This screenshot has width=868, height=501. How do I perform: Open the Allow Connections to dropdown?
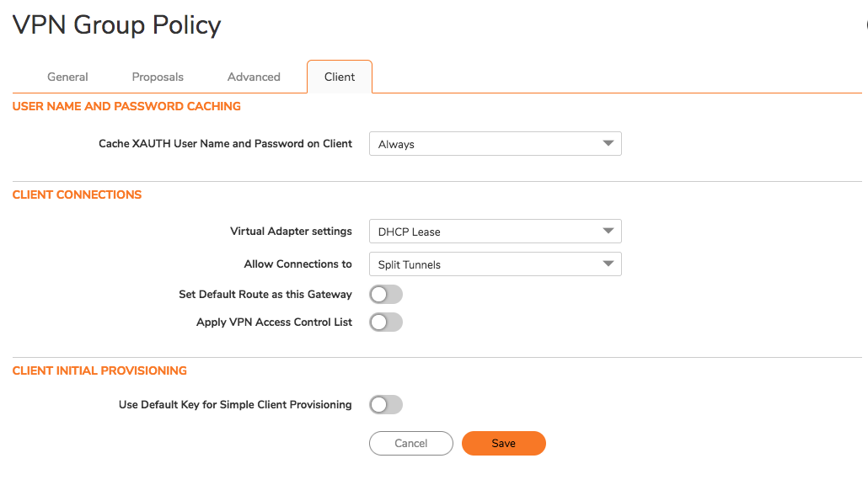coord(495,264)
